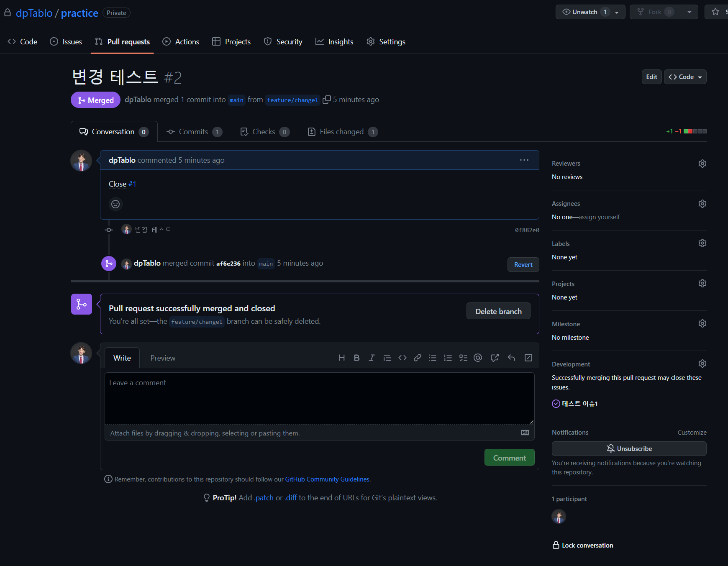Switch to Files changed tab
Screen dimensions: 728x566
343,132
